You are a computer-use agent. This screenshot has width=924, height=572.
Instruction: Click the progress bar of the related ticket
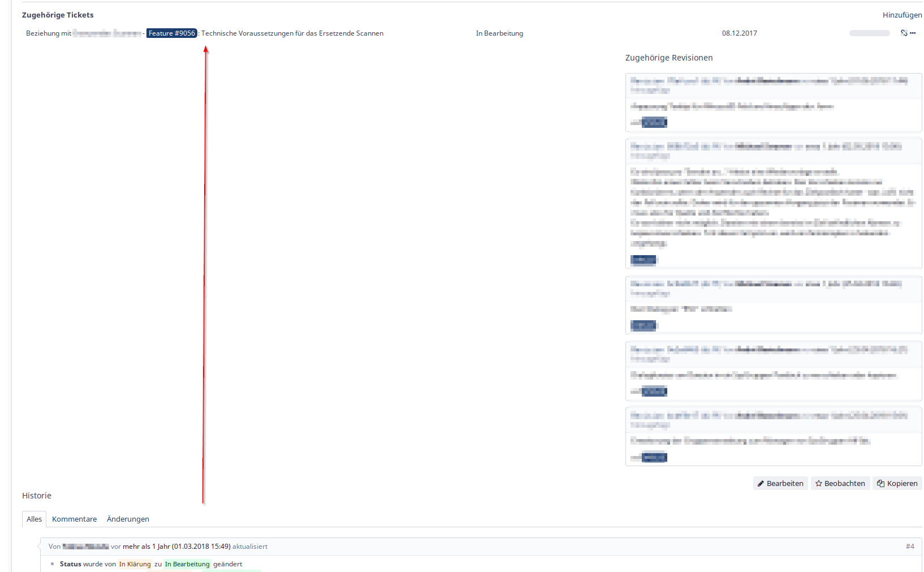[x=869, y=33]
